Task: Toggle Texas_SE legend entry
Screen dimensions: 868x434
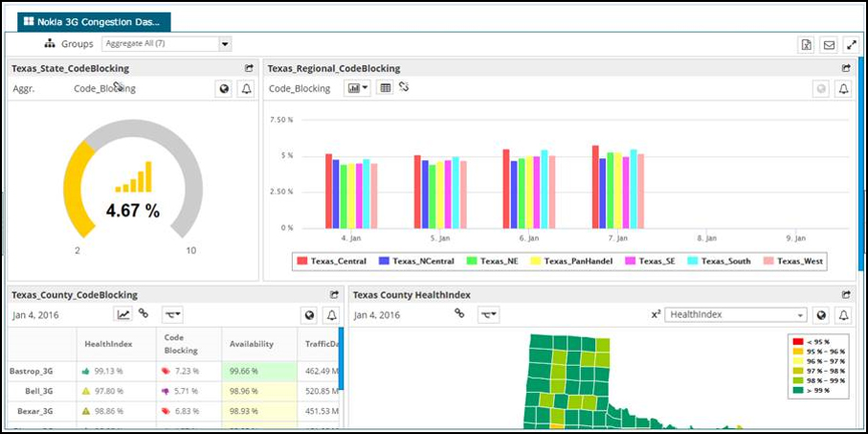Action: [x=651, y=261]
